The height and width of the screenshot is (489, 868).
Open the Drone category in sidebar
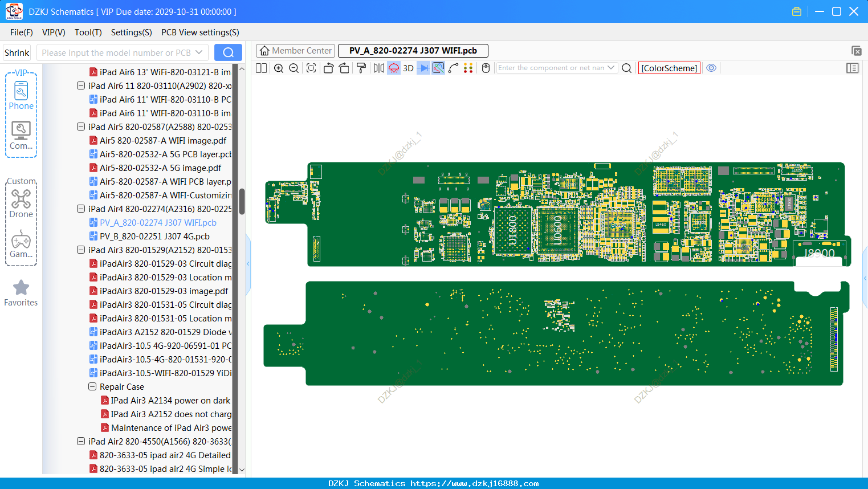(21, 204)
